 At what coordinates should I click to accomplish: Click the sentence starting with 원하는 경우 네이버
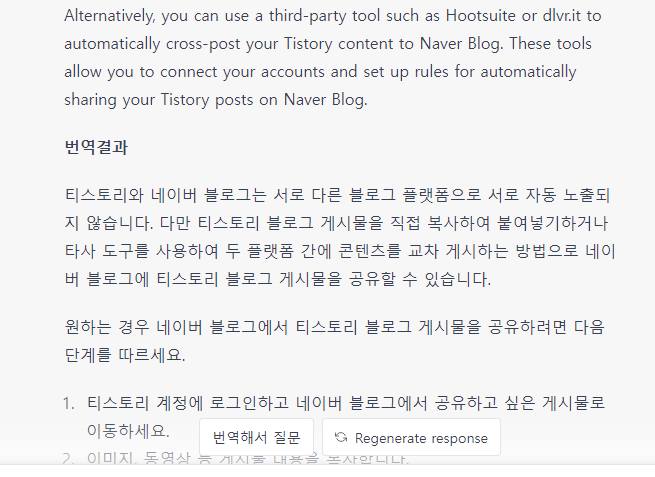coord(334,341)
